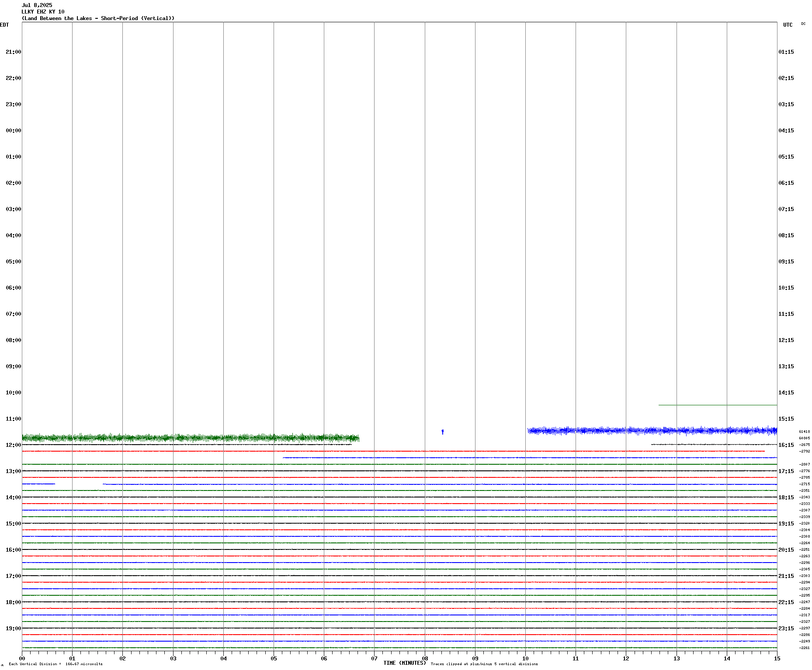Click the 21:00 EDT time label
The width and height of the screenshot is (812, 670).
(13, 52)
